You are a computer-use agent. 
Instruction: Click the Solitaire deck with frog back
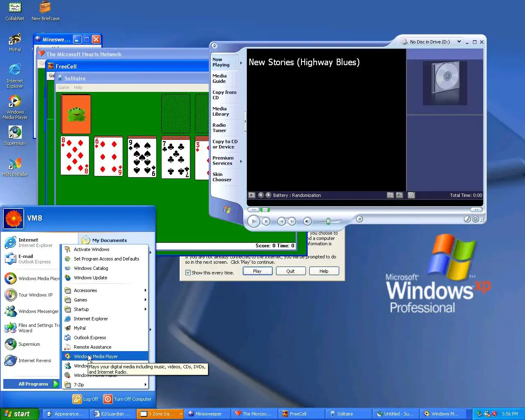pyautogui.click(x=76, y=114)
